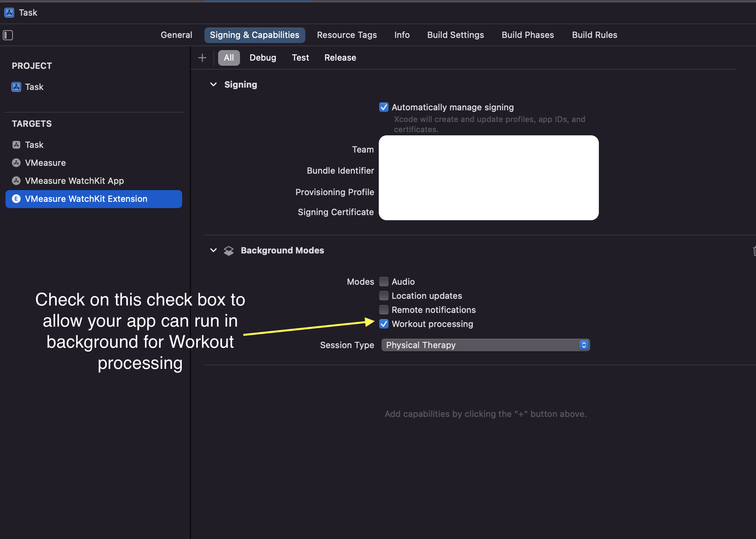Select VMeasure target icon
756x539 pixels.
16,163
